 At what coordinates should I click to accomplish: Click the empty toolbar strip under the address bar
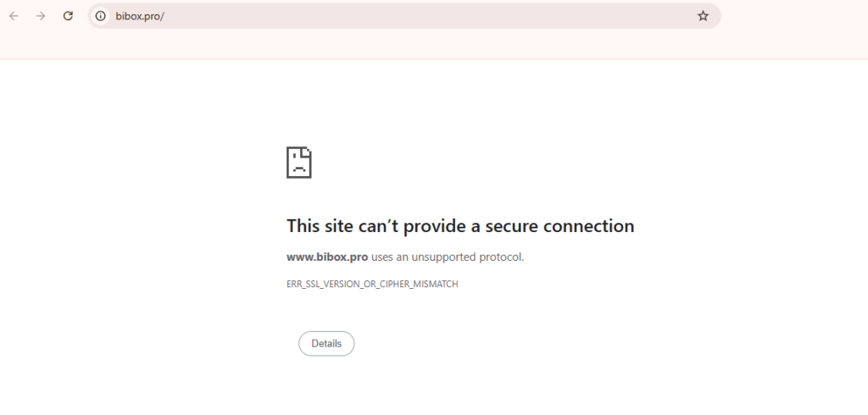[424, 46]
